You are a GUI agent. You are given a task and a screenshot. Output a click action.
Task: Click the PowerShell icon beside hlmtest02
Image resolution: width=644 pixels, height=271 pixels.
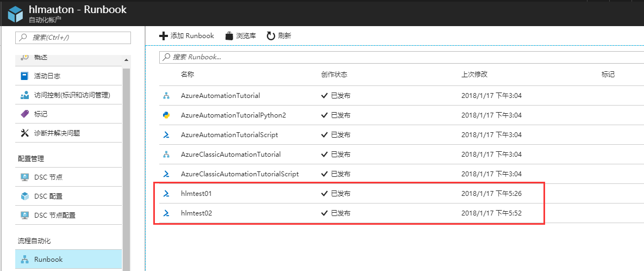pyautogui.click(x=166, y=213)
